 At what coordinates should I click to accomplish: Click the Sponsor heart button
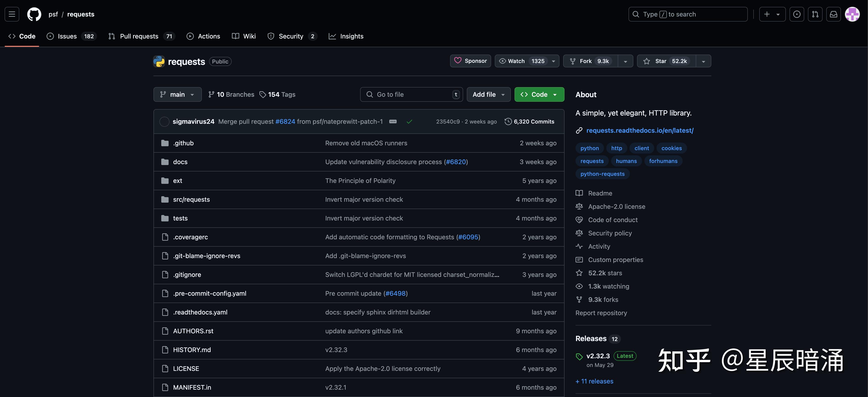(470, 61)
